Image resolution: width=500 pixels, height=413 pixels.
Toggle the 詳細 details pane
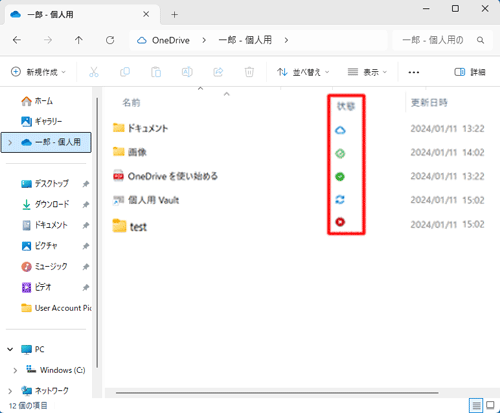470,72
